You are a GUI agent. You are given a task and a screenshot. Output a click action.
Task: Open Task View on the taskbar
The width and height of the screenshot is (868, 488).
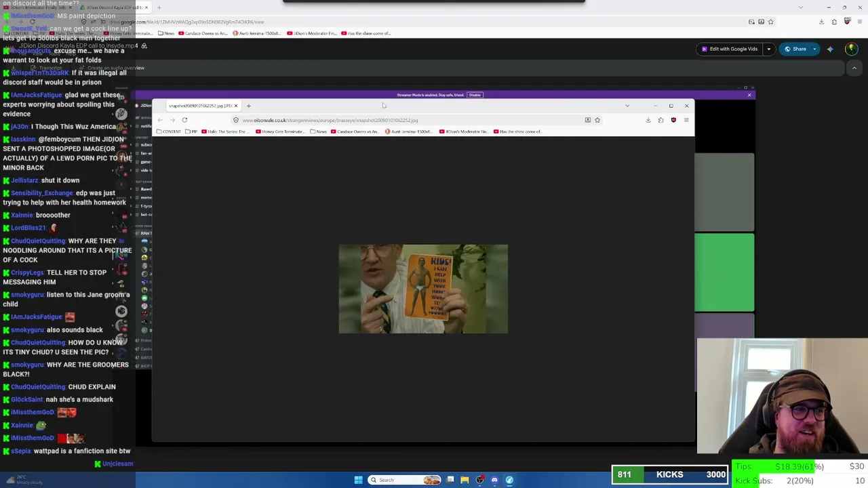pyautogui.click(x=450, y=480)
